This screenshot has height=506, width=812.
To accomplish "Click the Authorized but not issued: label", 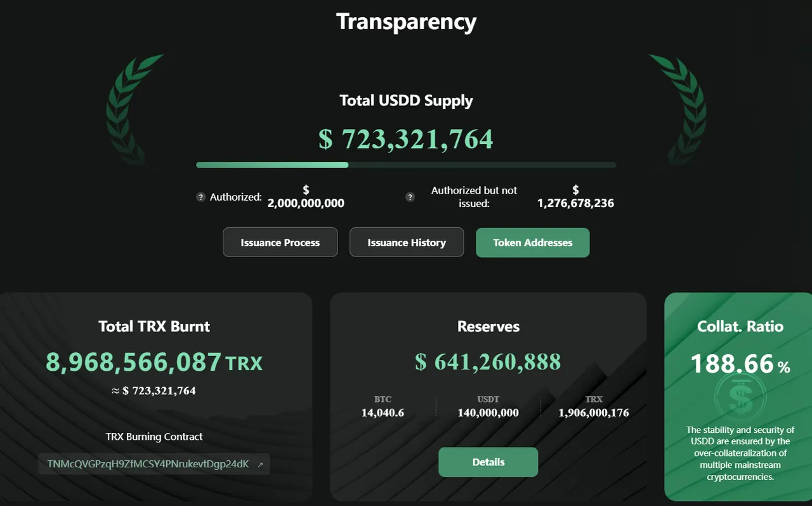I will pyautogui.click(x=474, y=197).
